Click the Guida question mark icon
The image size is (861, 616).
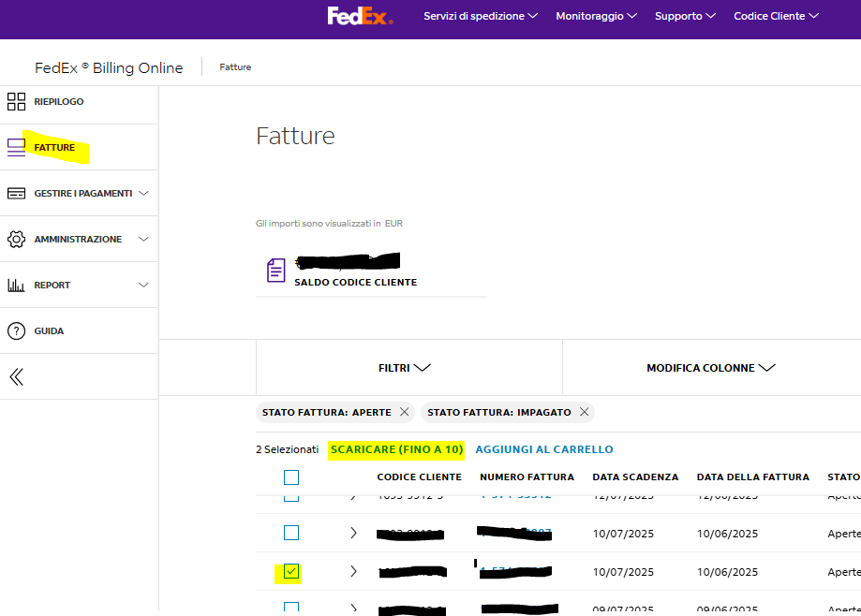coord(17,330)
